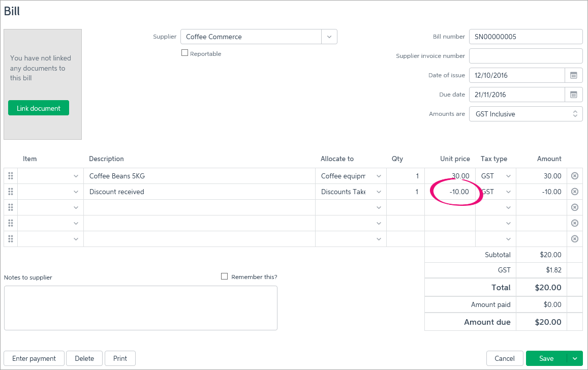The height and width of the screenshot is (370, 588).
Task: Delete the third empty line row
Action: (x=575, y=207)
